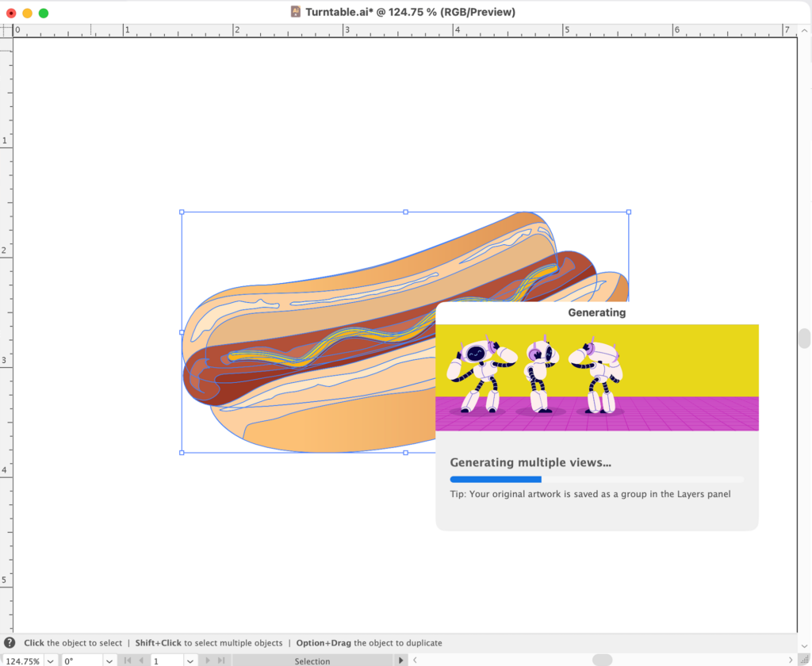Screen dimensions: 812x666
Task: Click the dancing robots animation thumbnail
Action: (596, 377)
